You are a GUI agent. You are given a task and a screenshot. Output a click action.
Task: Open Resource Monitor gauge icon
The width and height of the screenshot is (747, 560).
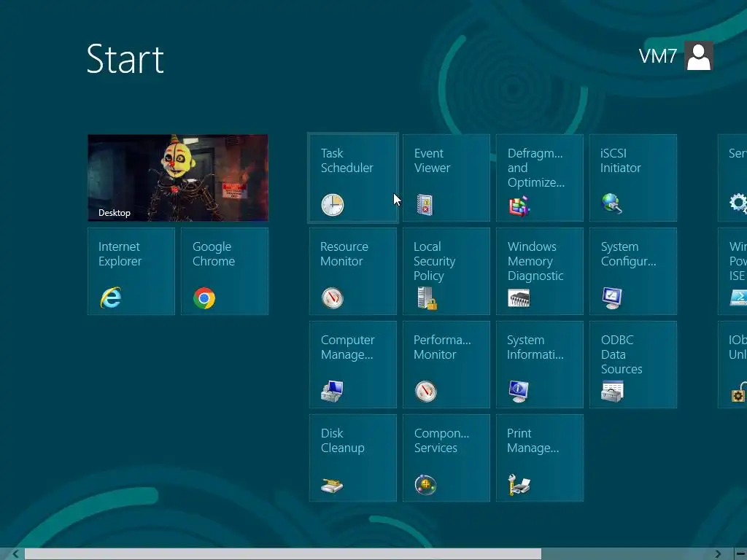332,298
